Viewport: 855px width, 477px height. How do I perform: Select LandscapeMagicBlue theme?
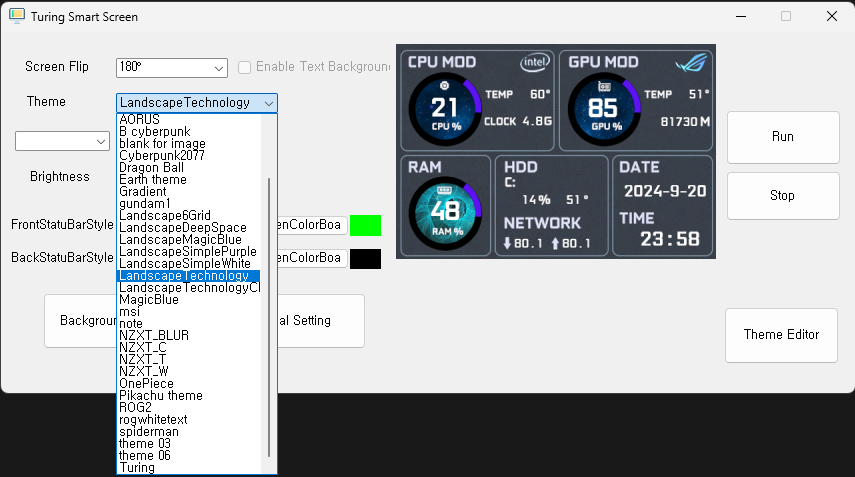pos(189,239)
